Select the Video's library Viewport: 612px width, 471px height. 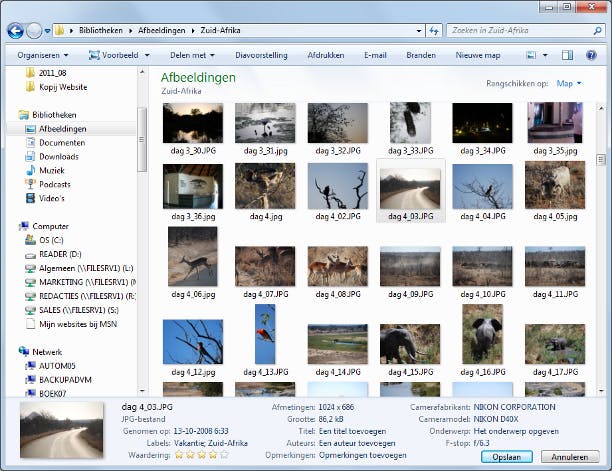(52, 199)
